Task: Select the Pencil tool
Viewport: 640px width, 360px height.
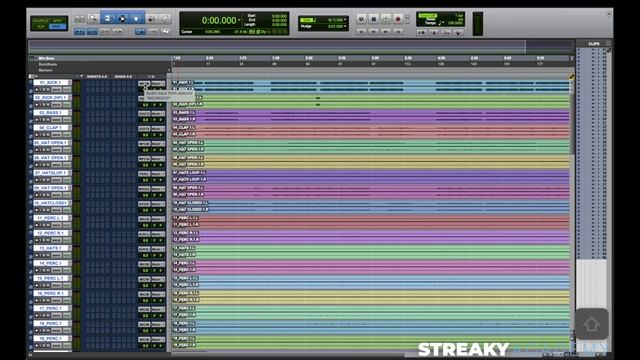Action: (x=165, y=19)
